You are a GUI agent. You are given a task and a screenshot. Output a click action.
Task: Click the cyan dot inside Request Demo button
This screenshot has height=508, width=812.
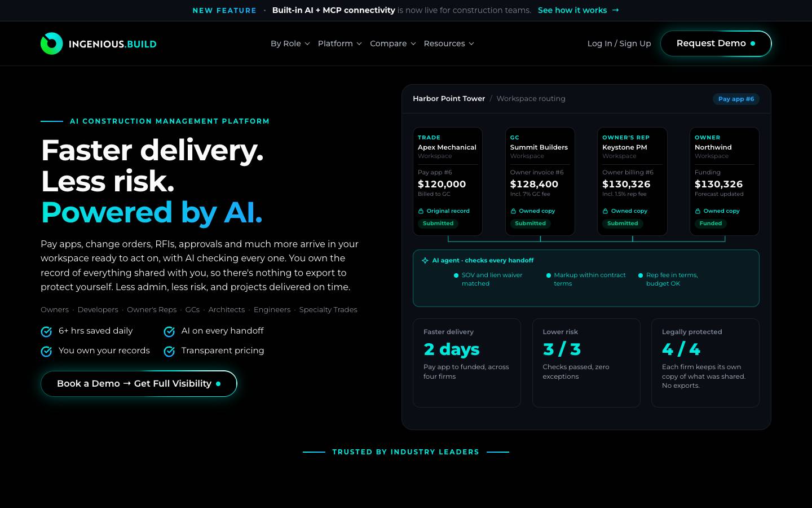pos(753,43)
